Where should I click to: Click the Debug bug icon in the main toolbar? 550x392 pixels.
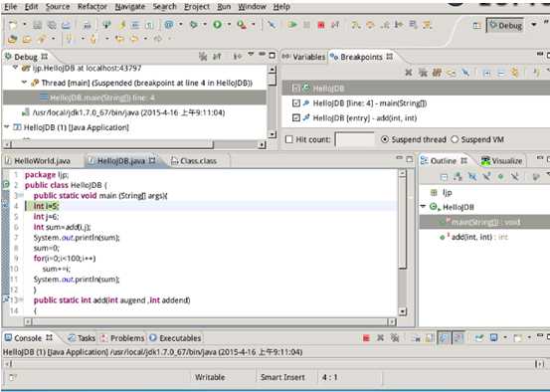pos(193,25)
